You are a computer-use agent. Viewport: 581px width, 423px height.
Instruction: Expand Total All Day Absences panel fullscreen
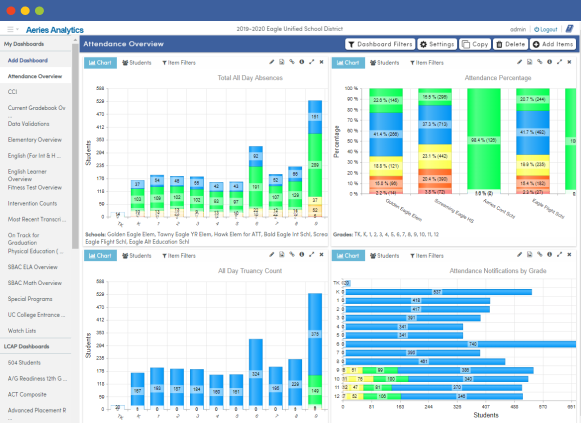312,62
